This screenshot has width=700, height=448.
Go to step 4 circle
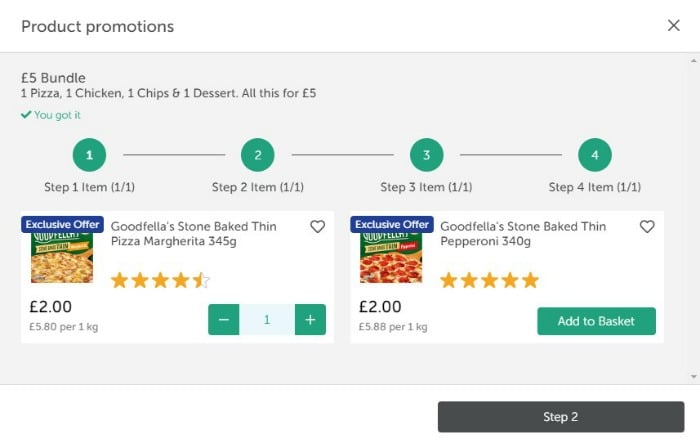pyautogui.click(x=595, y=155)
